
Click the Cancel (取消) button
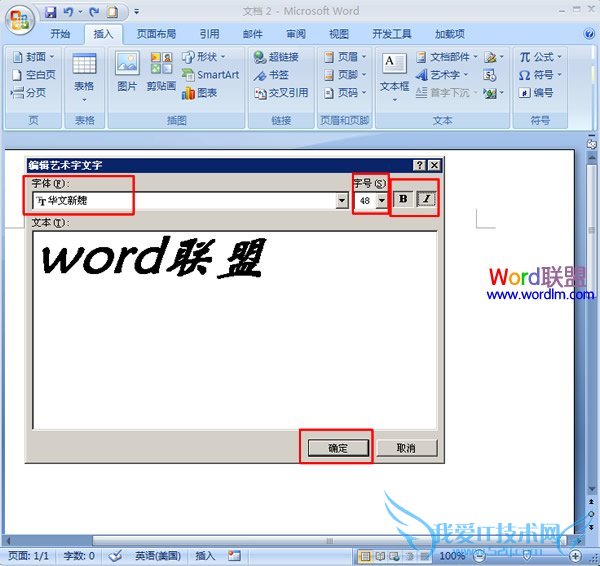click(x=407, y=448)
